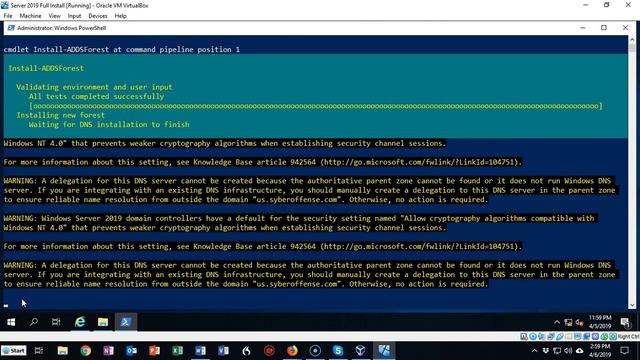Click the host Start button
Screen dimensions: 640x360
pos(13,351)
